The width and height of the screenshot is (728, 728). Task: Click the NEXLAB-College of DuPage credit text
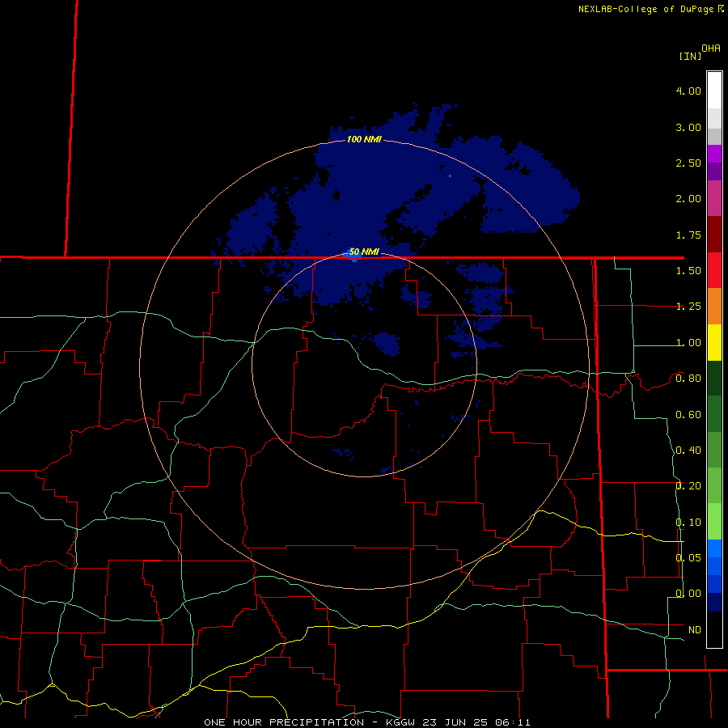click(x=645, y=9)
